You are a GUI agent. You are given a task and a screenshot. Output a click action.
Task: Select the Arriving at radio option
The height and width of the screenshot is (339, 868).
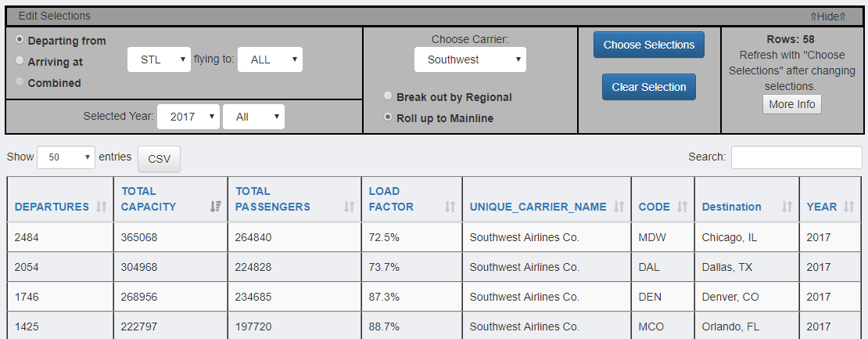20,61
